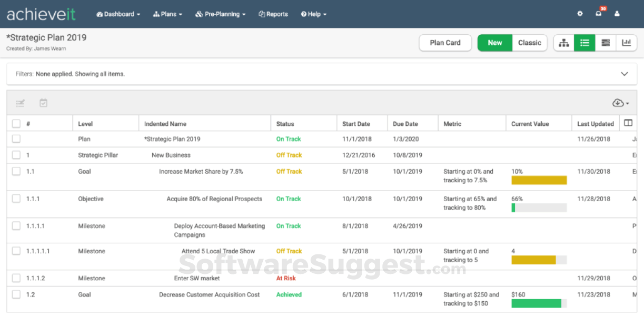Check the box for New Business row
The image size is (644, 316).
pos(16,155)
